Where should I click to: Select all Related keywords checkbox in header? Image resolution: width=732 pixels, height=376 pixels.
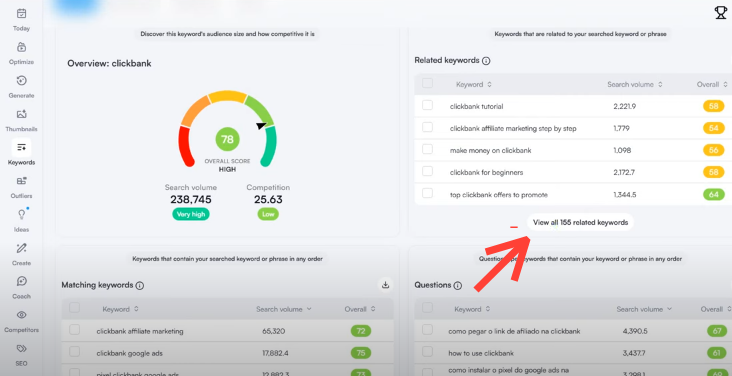pos(427,84)
